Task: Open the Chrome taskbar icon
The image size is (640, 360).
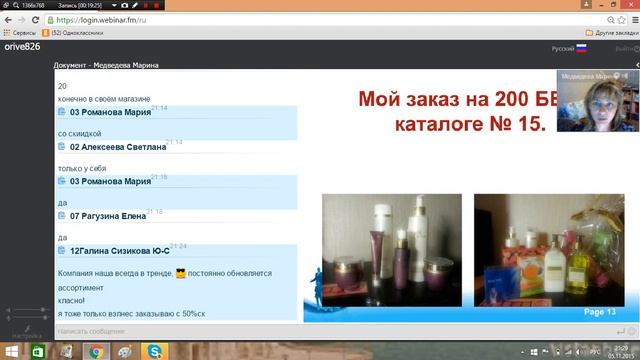Action: pyautogui.click(x=96, y=351)
